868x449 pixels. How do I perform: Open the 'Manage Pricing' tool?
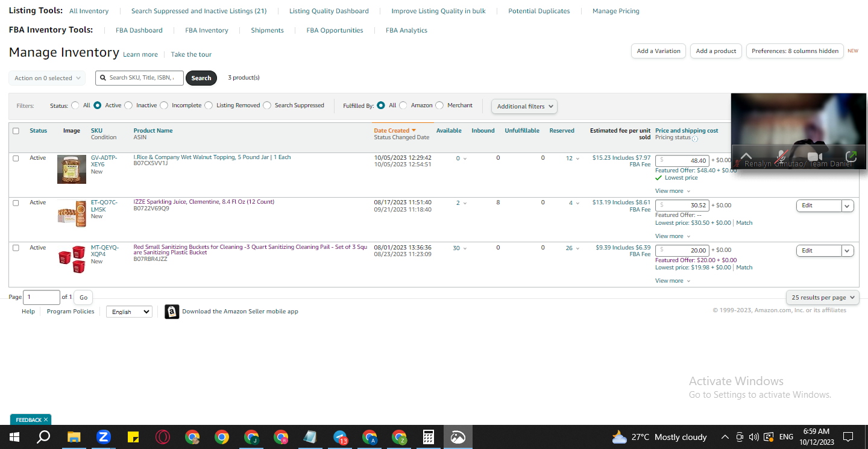tap(616, 11)
